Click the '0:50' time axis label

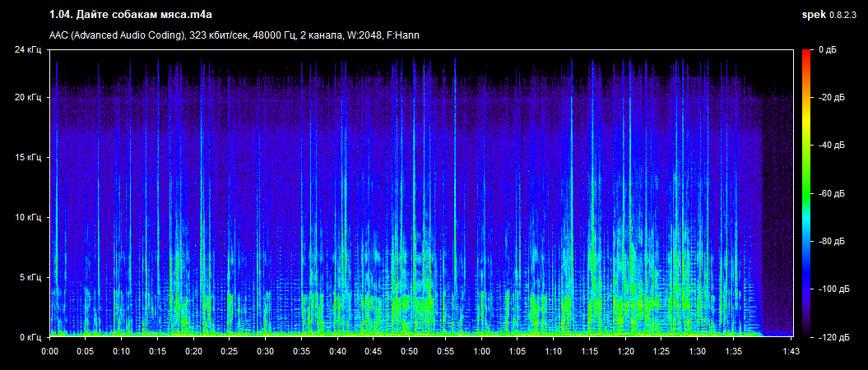click(x=409, y=350)
